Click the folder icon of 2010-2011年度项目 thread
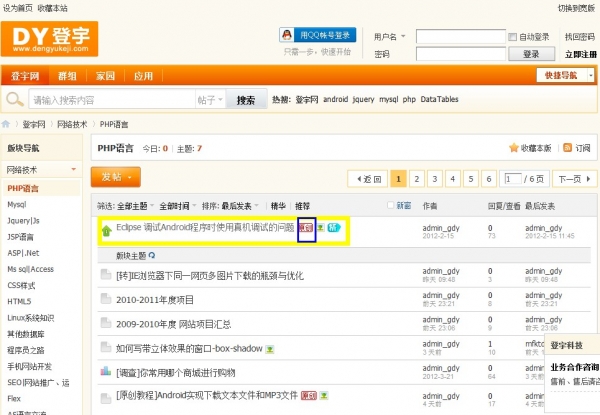Screen dimensions: 600x415 [x=106, y=298]
